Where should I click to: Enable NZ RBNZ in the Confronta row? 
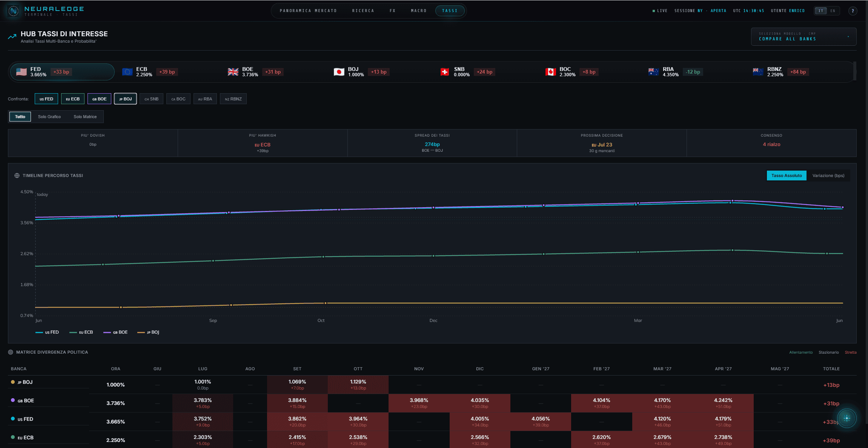[x=233, y=99]
